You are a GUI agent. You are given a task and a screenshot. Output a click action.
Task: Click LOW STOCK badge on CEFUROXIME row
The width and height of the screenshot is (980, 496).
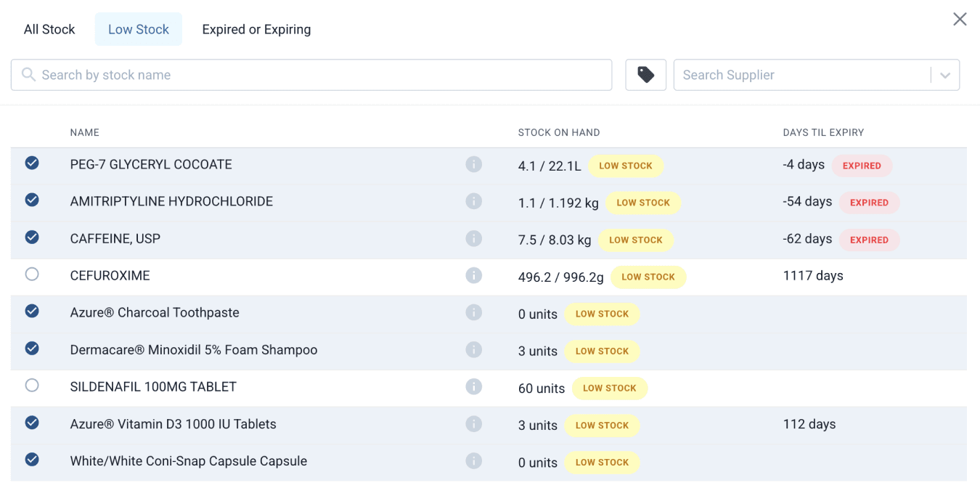click(x=648, y=277)
